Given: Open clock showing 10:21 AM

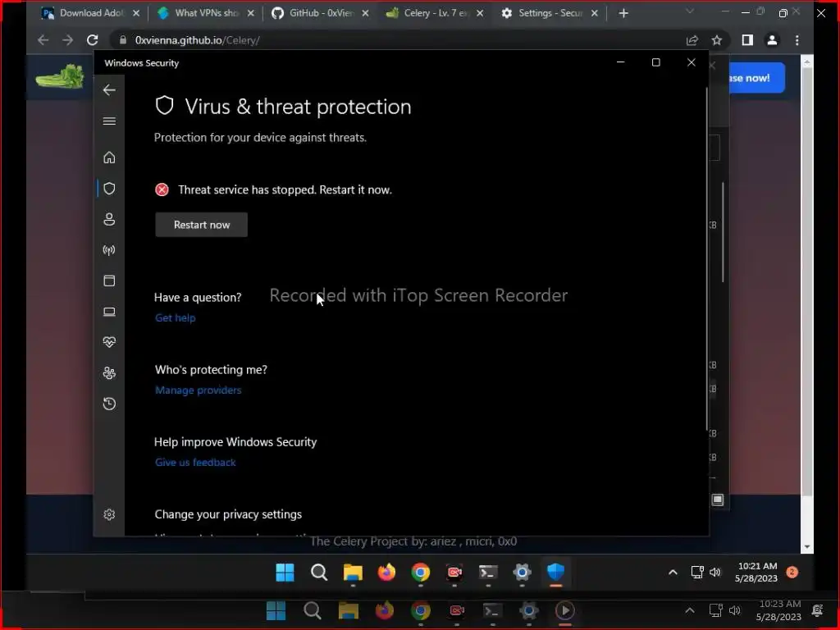Looking at the screenshot, I should click(x=756, y=572).
